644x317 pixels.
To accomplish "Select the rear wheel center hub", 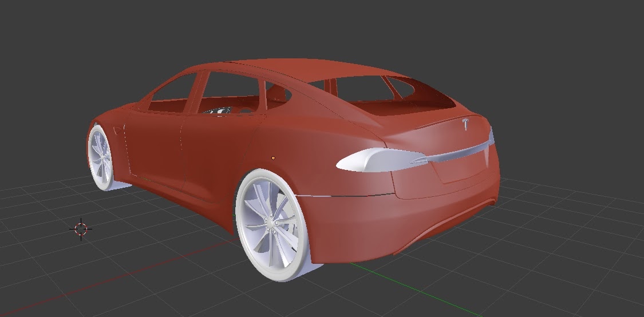I will tap(270, 223).
